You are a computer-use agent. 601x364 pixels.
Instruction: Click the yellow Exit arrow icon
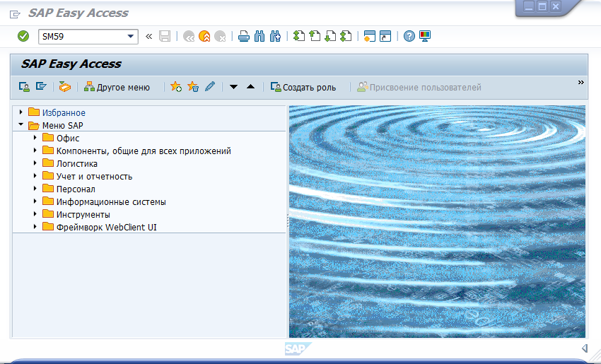click(x=204, y=36)
